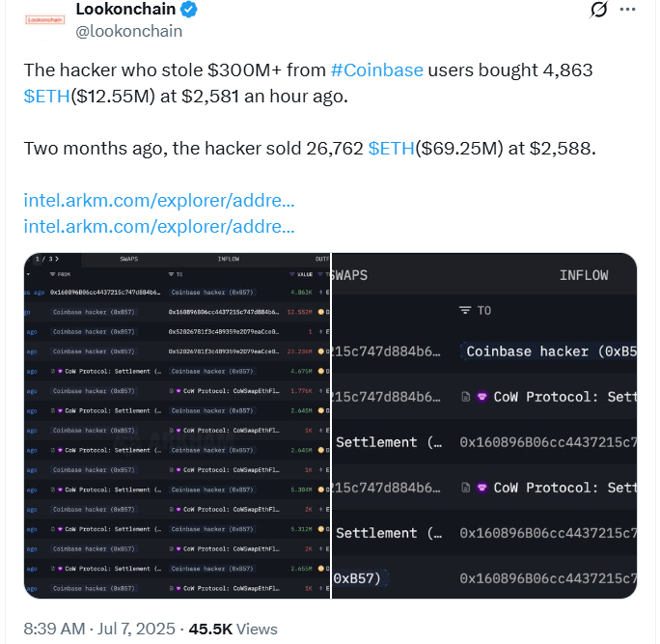
Task: Open the second intel.arkm.com explorer link
Action: (159, 227)
